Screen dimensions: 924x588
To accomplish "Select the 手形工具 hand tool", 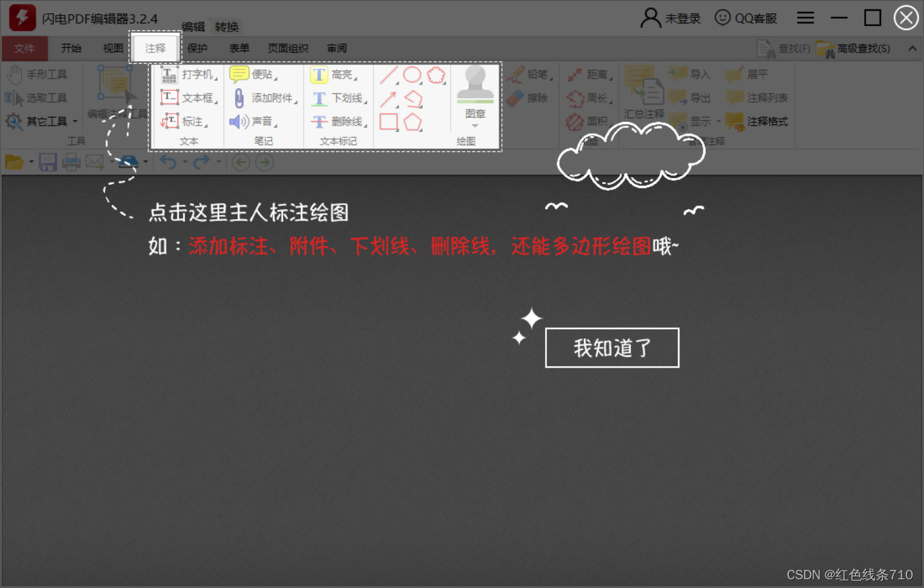I will [x=37, y=74].
